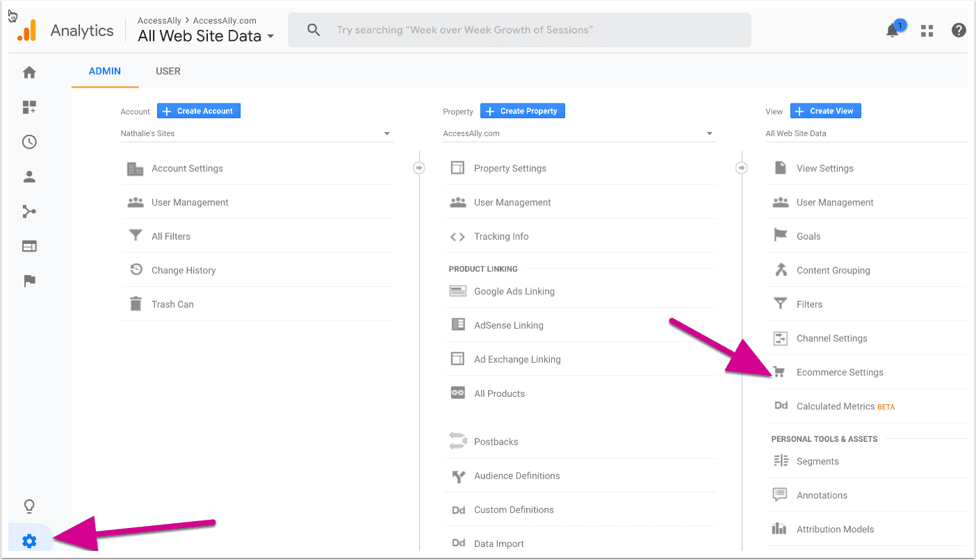Open Behavior icon in sidebar
976x560 pixels.
tap(29, 246)
